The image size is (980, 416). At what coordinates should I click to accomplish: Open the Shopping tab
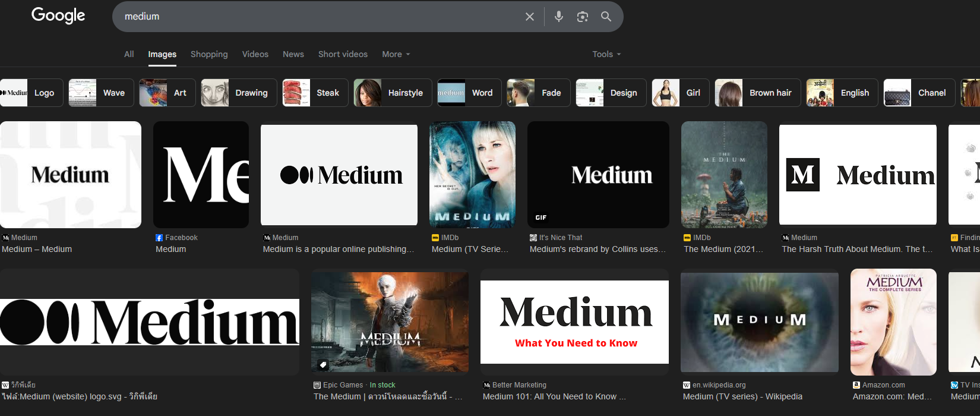[x=209, y=54]
